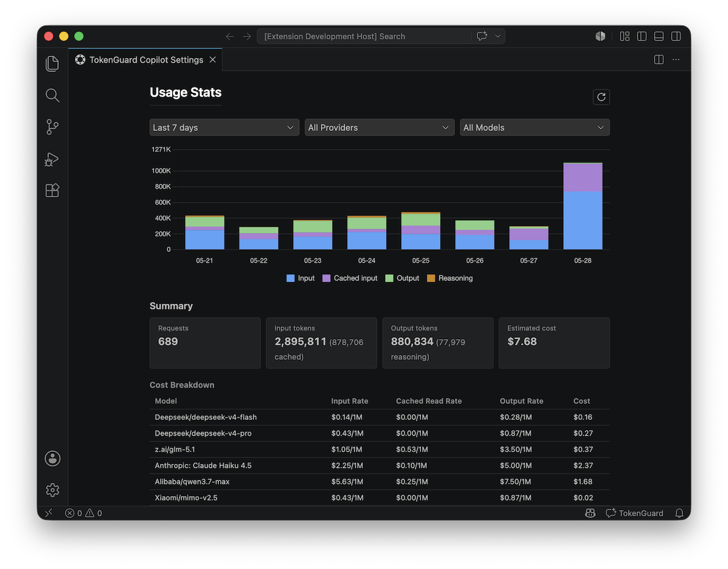Select the Xiaomi/mimo-v2.5 row
The height and width of the screenshot is (569, 728).
click(380, 497)
